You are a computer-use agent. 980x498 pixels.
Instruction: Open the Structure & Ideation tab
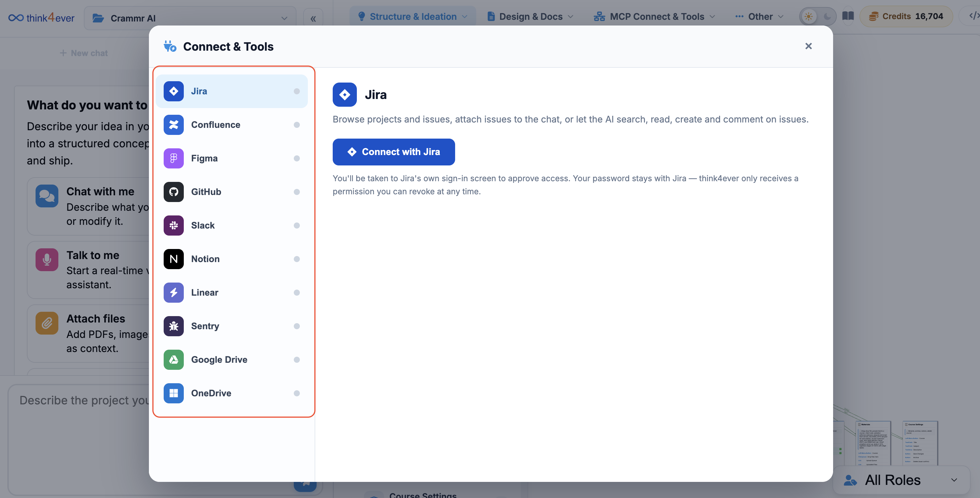point(413,16)
